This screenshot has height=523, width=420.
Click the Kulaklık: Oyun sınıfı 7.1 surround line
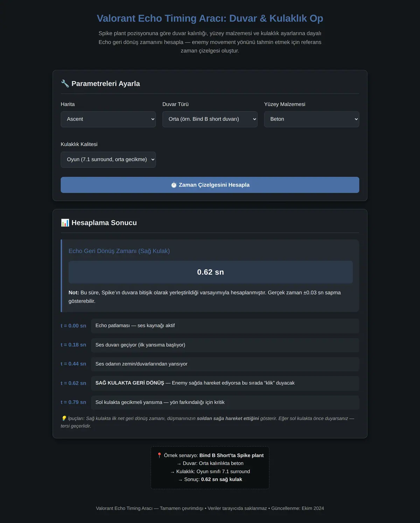coord(210,472)
